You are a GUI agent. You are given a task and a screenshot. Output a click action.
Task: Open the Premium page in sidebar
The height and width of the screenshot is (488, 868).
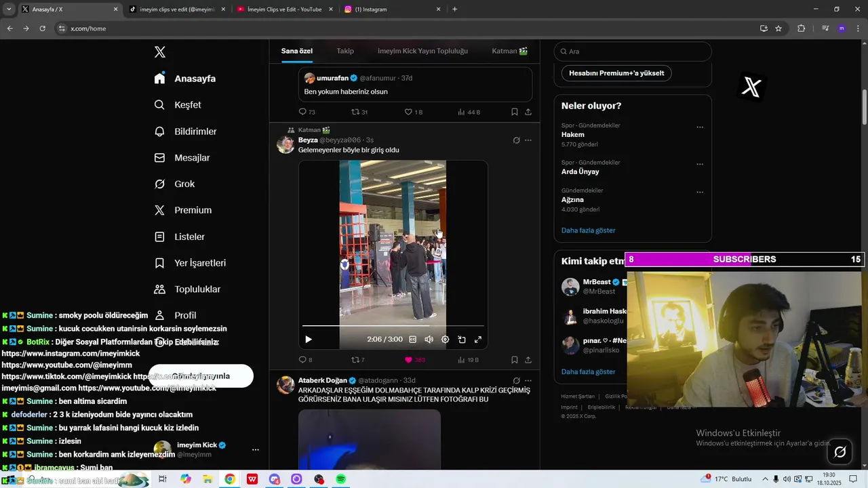[182, 210]
